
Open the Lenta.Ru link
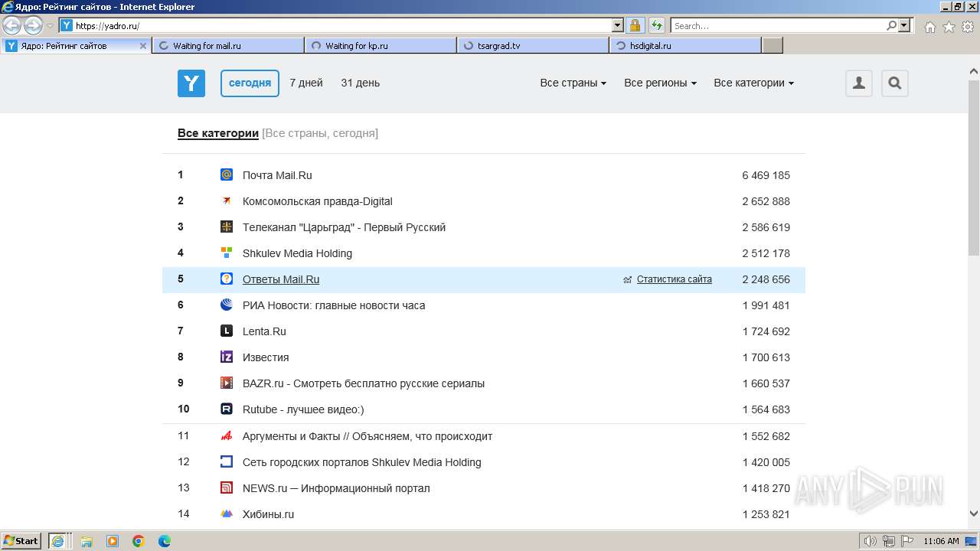pyautogui.click(x=264, y=331)
